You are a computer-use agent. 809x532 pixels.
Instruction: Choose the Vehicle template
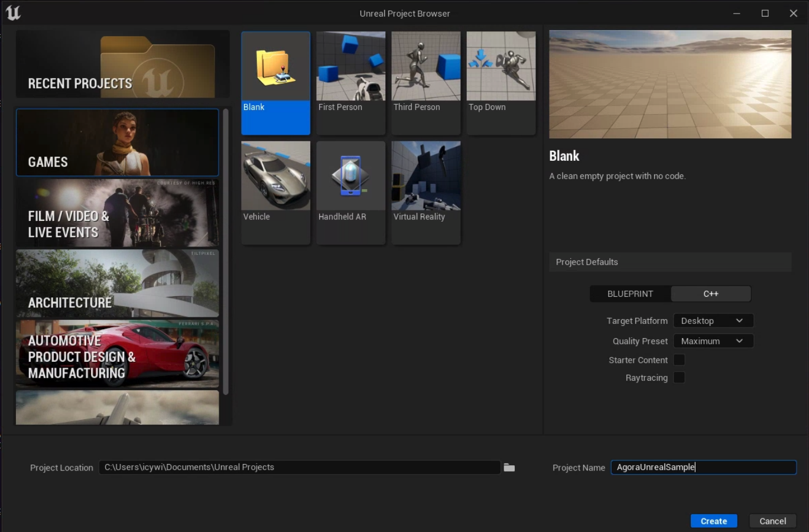point(275,193)
